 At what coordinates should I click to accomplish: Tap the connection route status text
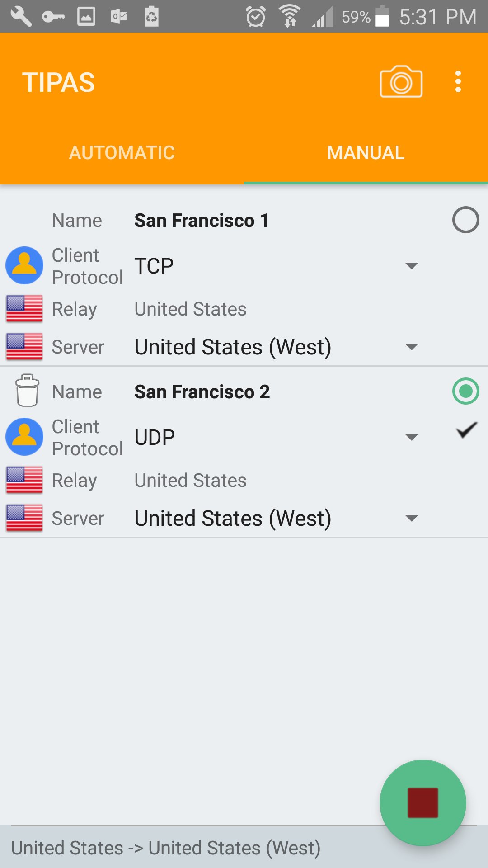[x=166, y=848]
